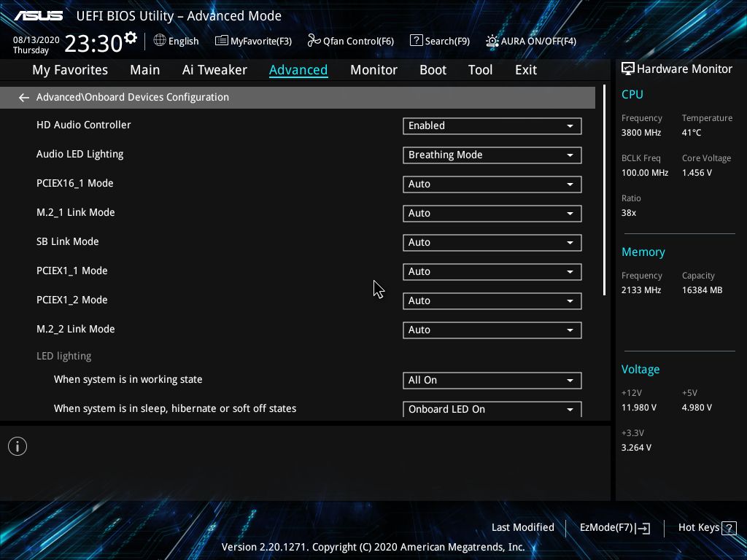Go to the Boot tab

coord(433,70)
